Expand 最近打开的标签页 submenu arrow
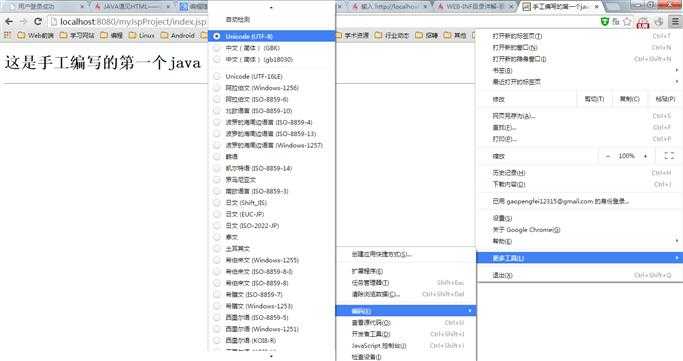 point(676,81)
